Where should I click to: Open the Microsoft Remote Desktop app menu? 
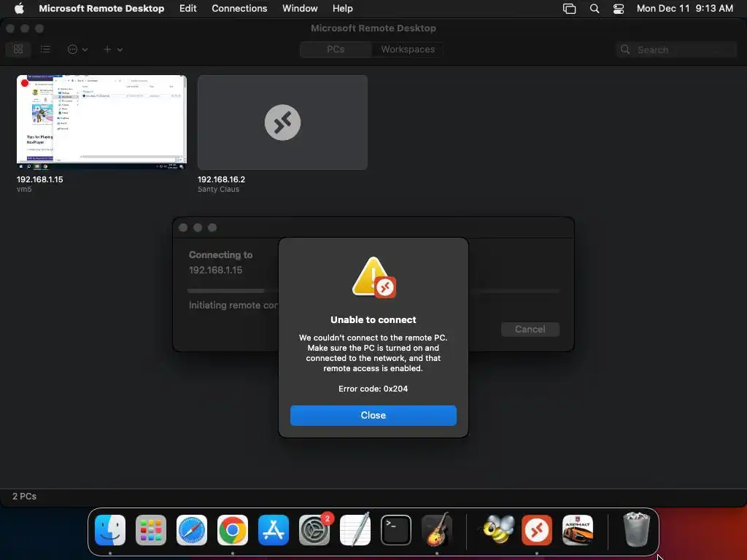(x=101, y=8)
